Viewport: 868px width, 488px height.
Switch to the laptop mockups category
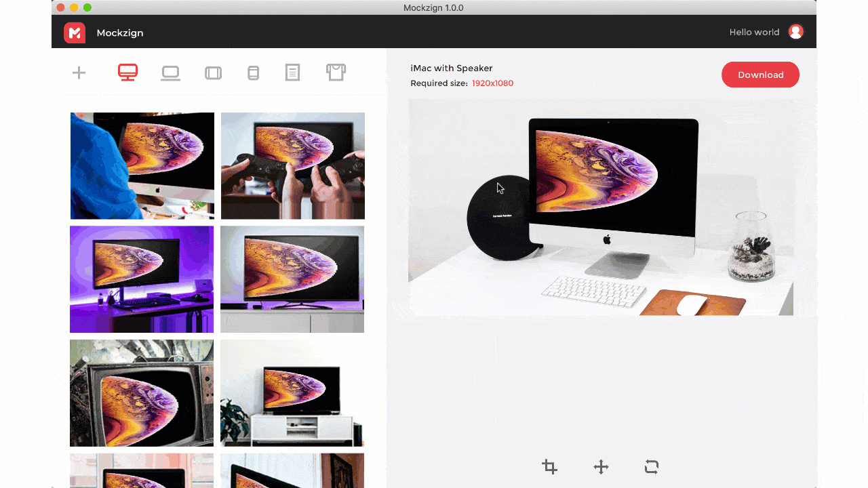[x=170, y=73]
